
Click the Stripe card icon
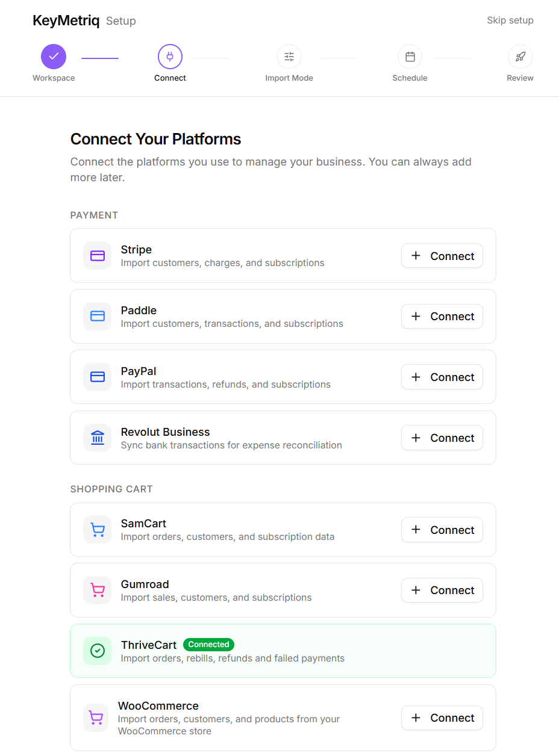click(98, 256)
